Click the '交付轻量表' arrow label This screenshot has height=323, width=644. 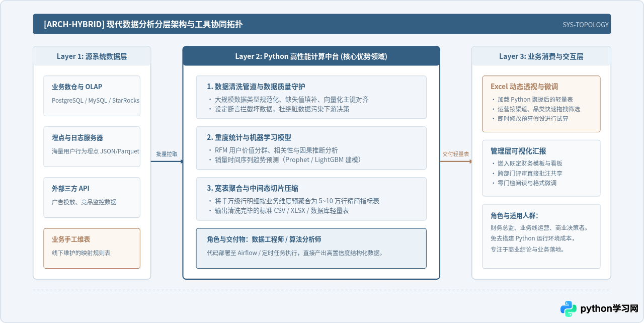tap(456, 154)
